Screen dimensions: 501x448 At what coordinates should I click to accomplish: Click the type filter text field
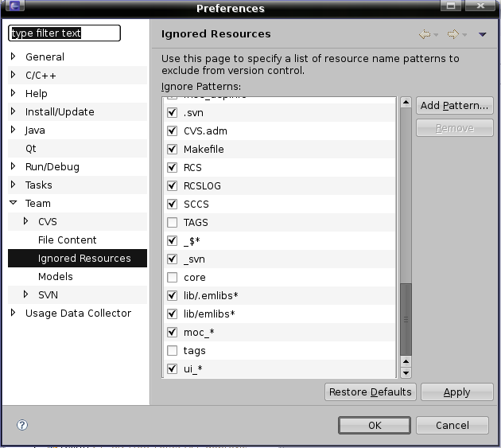click(64, 33)
